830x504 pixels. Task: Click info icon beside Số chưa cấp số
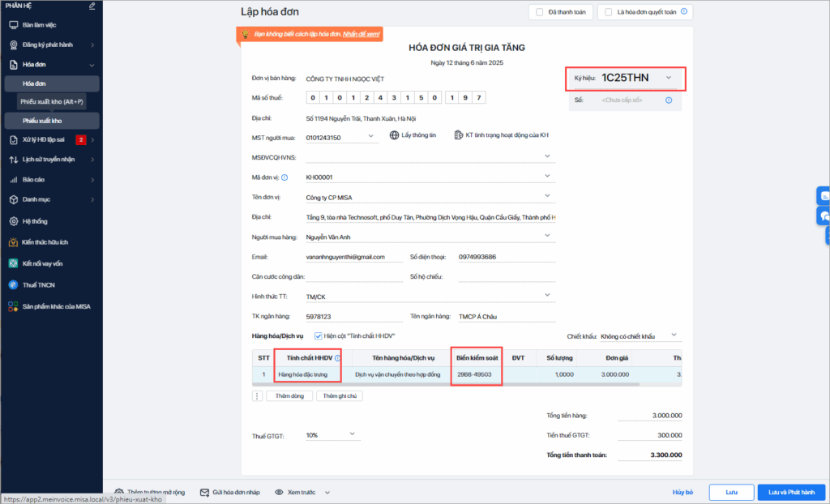[x=669, y=100]
